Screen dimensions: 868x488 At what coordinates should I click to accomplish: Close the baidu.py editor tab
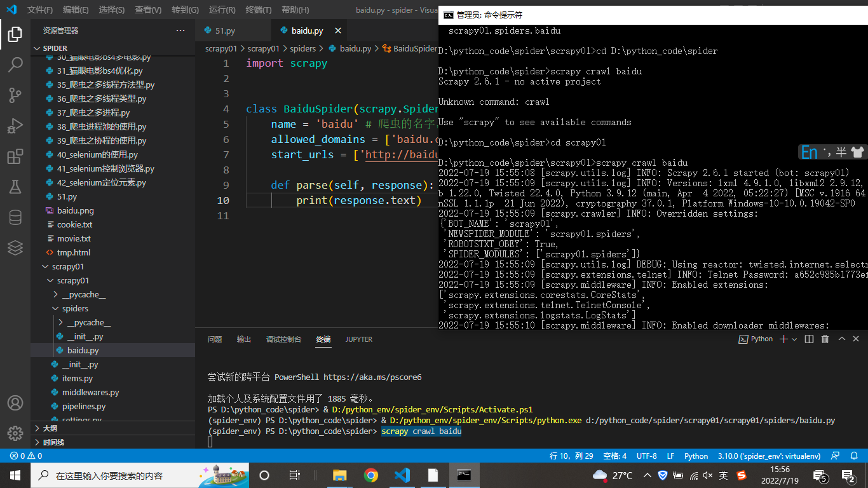pyautogui.click(x=338, y=30)
